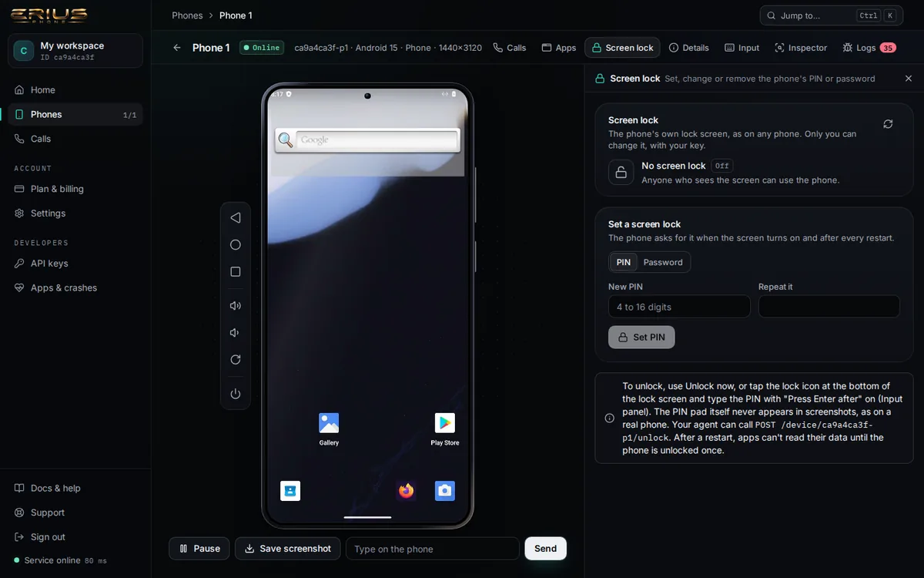Open Docs & help

click(75, 489)
